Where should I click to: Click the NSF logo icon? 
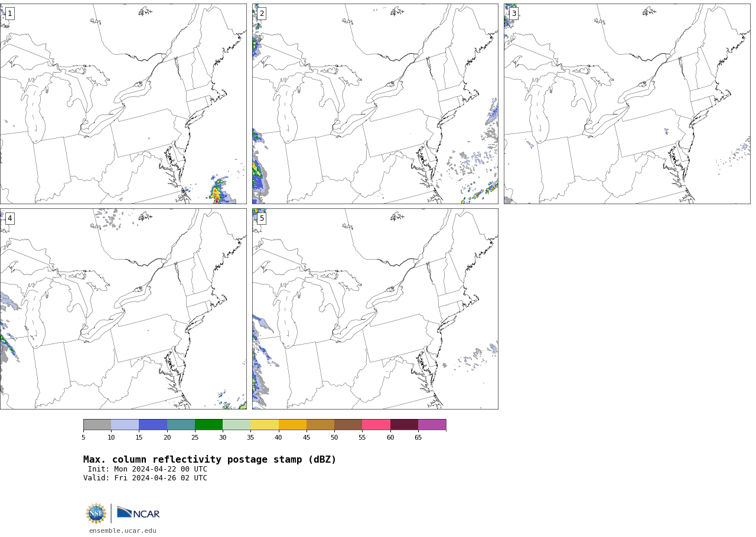pyautogui.click(x=96, y=513)
